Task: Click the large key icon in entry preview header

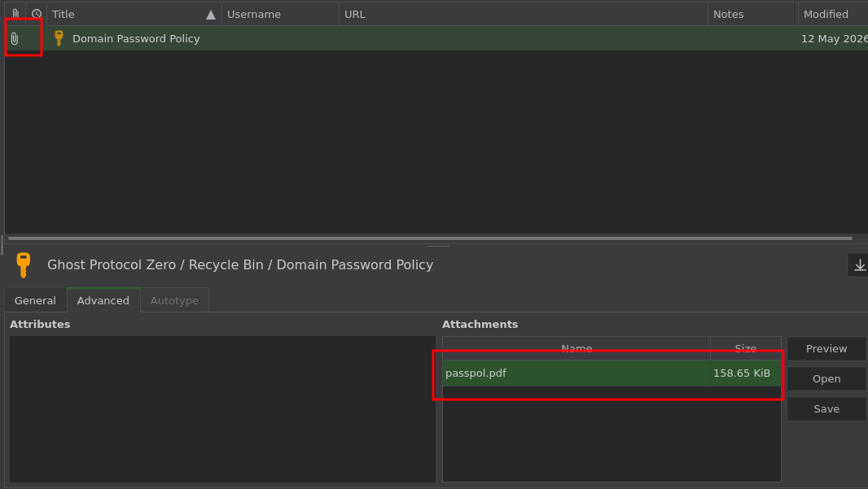Action: point(24,265)
